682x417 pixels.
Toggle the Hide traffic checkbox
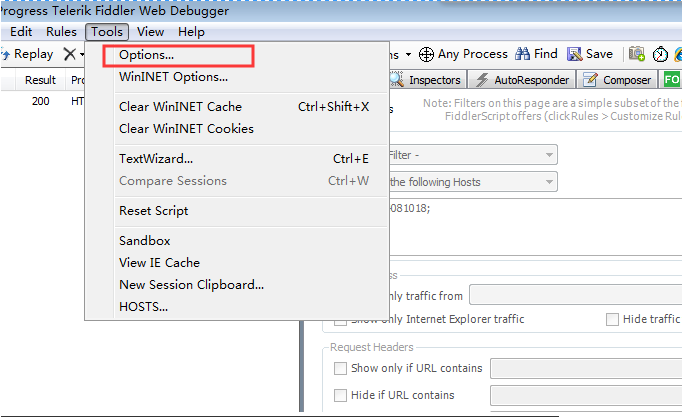click(x=612, y=319)
